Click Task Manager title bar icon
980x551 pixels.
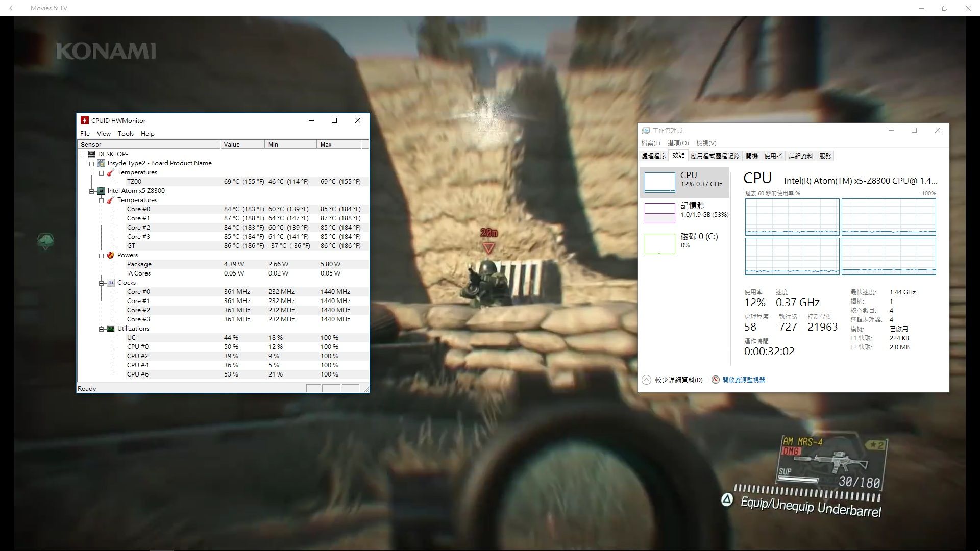tap(646, 131)
